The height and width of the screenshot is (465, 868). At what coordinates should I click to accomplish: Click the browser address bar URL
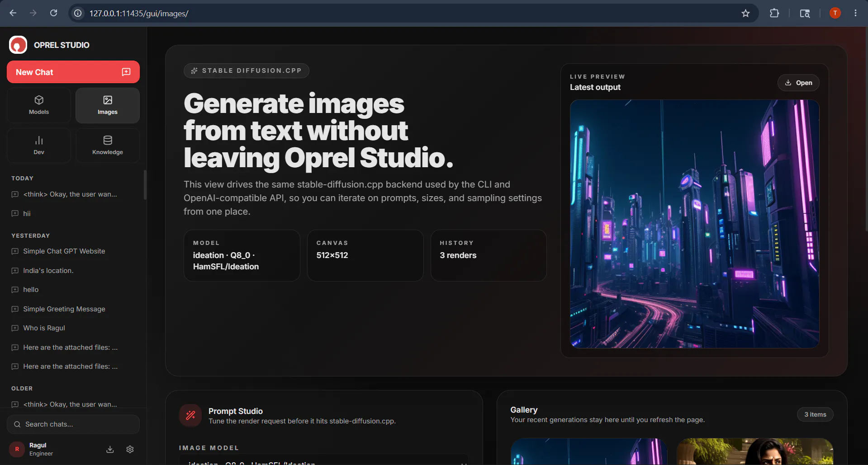[x=139, y=14]
